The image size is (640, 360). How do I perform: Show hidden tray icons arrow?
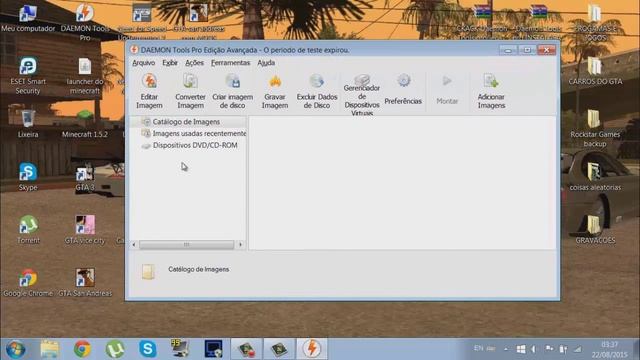point(506,349)
